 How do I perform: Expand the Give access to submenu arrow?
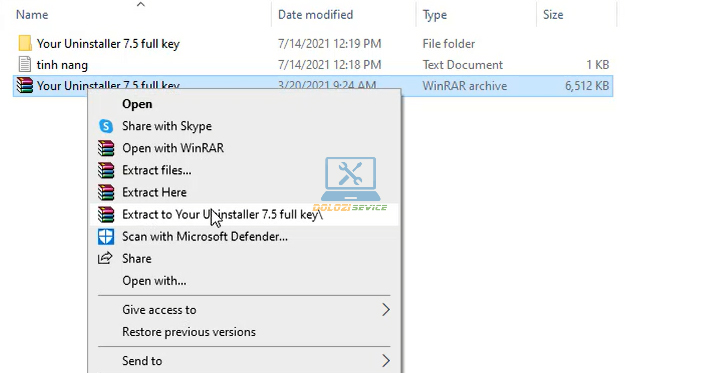(x=386, y=309)
